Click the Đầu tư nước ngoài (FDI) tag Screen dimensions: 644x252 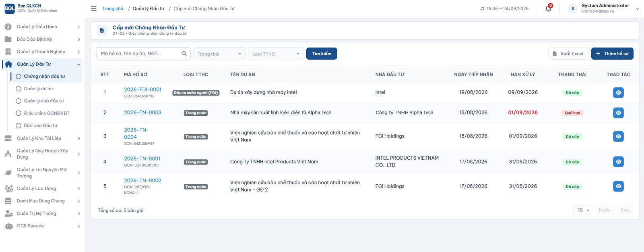pos(196,93)
